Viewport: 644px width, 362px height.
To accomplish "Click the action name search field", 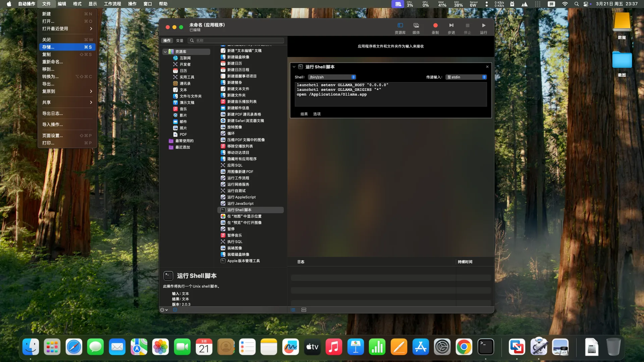I will point(236,41).
